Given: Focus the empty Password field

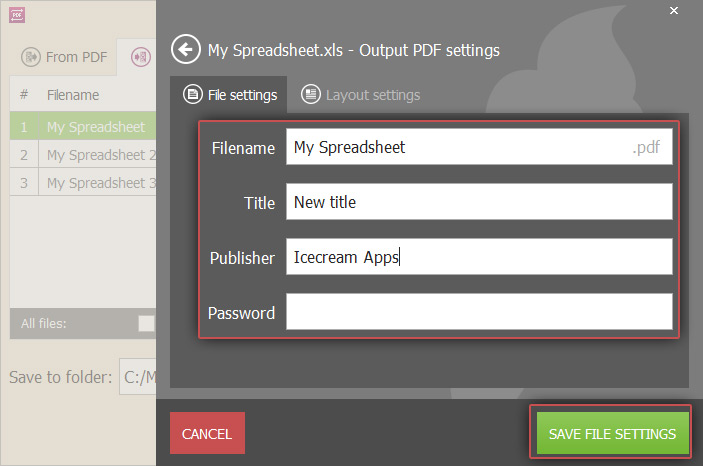Looking at the screenshot, I should pyautogui.click(x=479, y=312).
